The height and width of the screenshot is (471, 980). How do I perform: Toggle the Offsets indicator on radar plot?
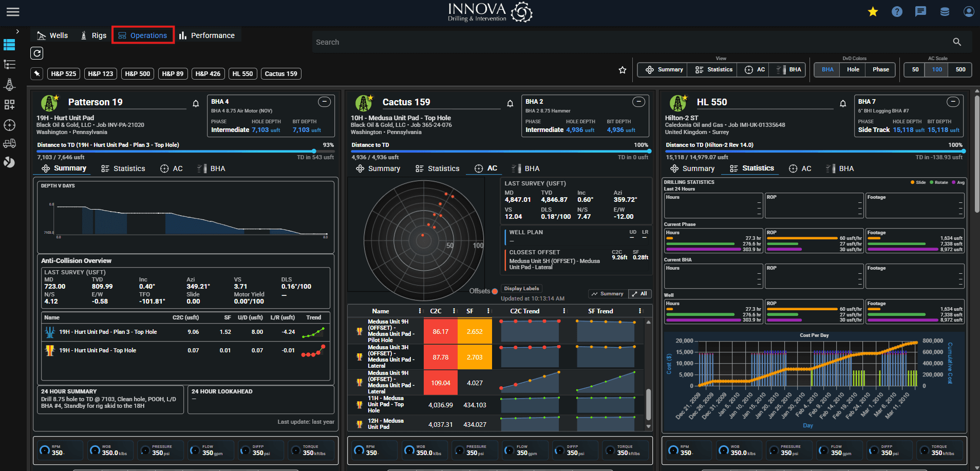495,291
